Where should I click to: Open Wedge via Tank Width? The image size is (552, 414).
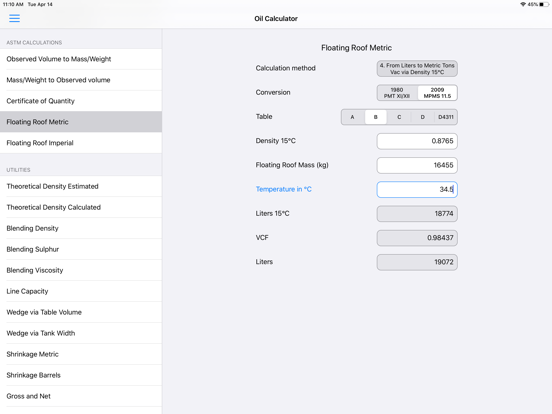click(x=81, y=333)
